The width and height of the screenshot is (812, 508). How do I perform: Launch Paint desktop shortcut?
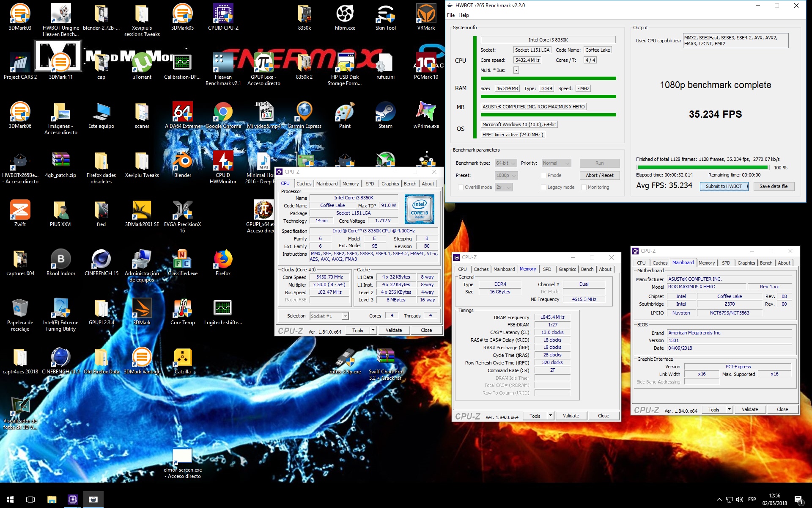click(x=345, y=115)
